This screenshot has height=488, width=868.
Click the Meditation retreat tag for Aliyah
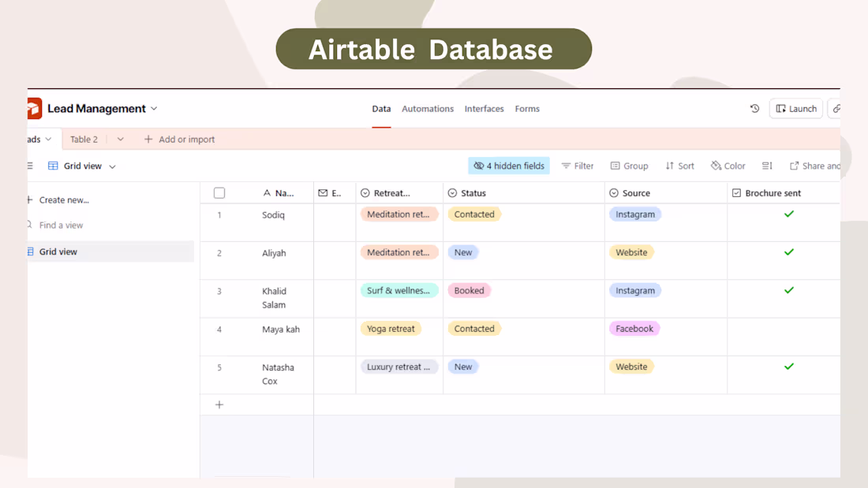(399, 252)
